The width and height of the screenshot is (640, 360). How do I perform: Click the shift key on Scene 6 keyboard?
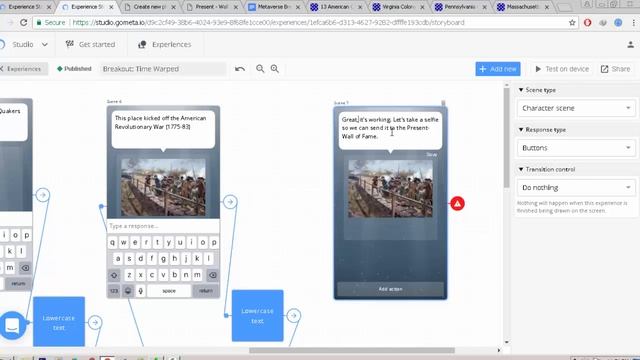[x=114, y=275]
